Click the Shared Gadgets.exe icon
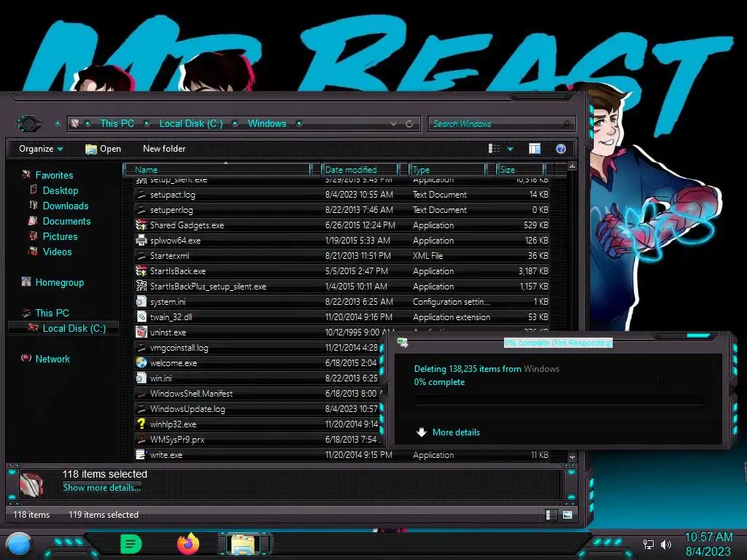Screen dimensions: 747x560 141,225
